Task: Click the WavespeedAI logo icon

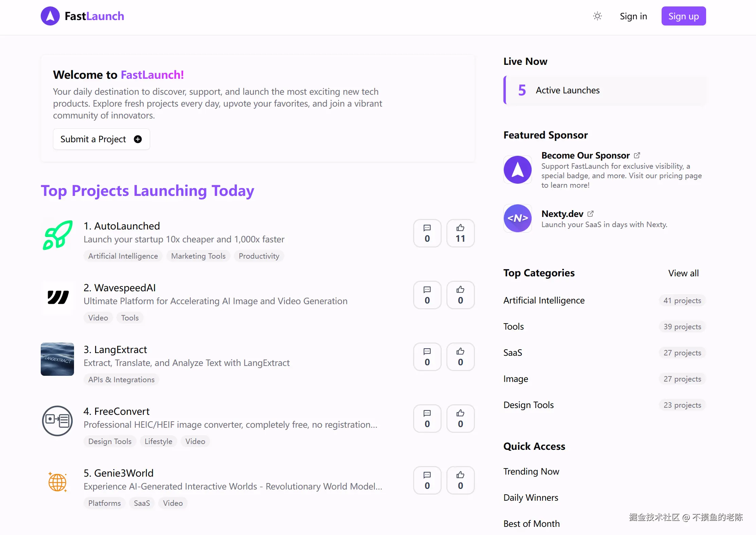Action: 57,297
